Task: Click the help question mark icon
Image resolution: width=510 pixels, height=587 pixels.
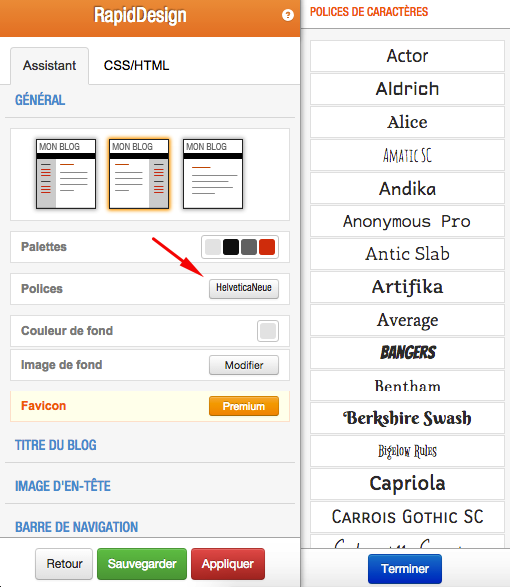Action: (x=287, y=15)
